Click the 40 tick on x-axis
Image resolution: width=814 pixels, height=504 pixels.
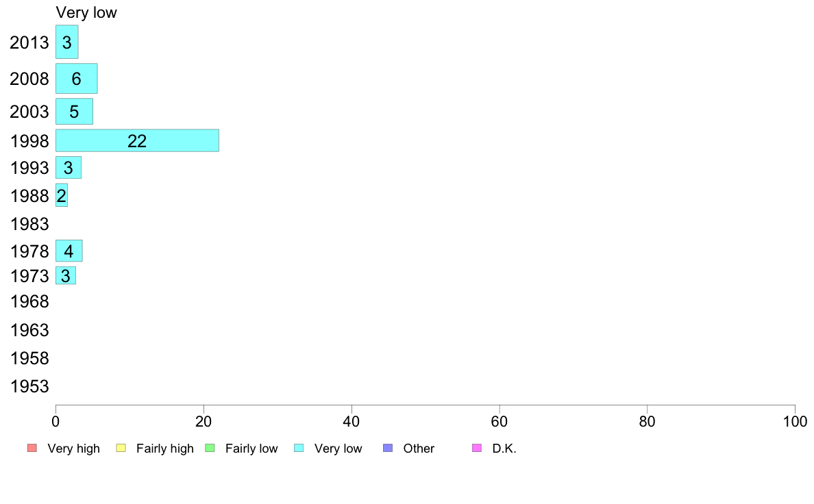(351, 421)
